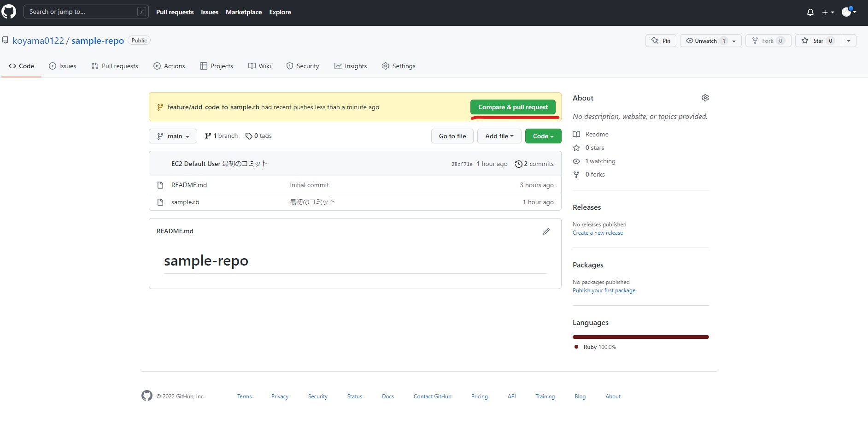Click the Ruby language color dot
Viewport: 868px width, 426px height.
pos(576,347)
